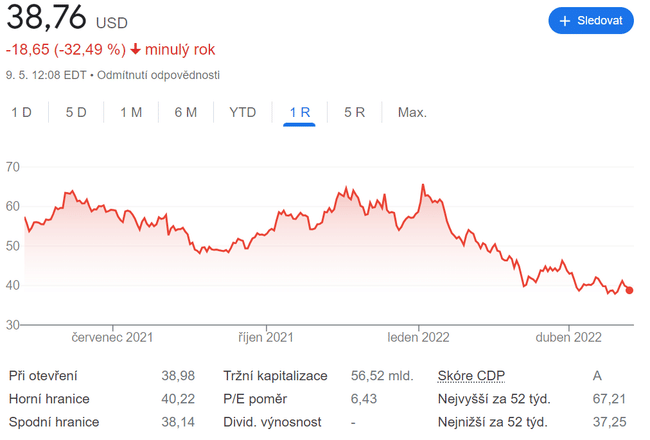Click the říjen 2021 axis label
Screen dimensions: 650x440
point(265,338)
